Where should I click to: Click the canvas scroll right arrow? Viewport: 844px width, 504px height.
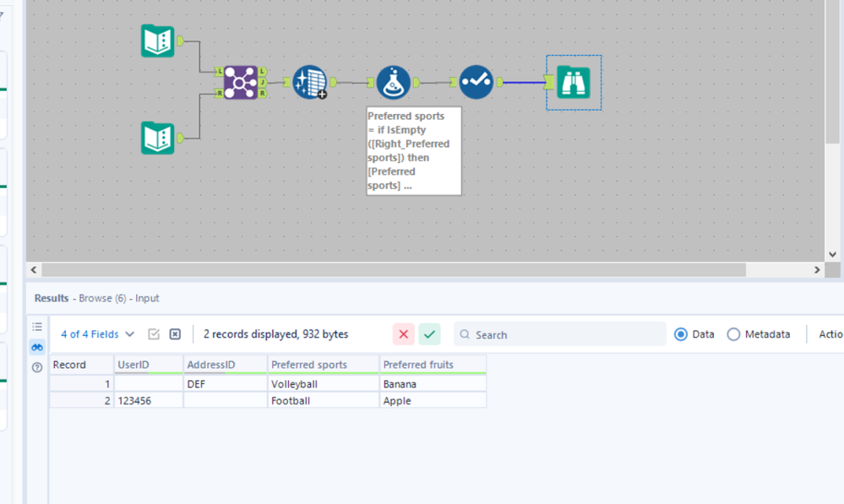point(817,270)
